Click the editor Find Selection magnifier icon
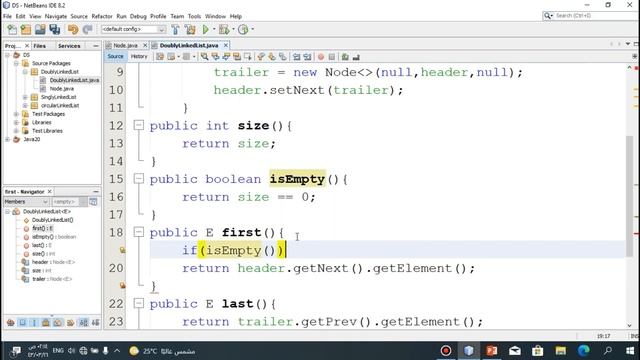This screenshot has height=360, width=640. [204, 57]
